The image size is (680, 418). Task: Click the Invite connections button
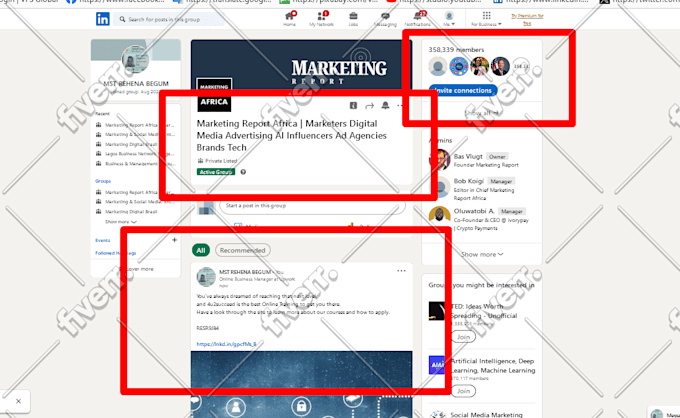tap(463, 90)
